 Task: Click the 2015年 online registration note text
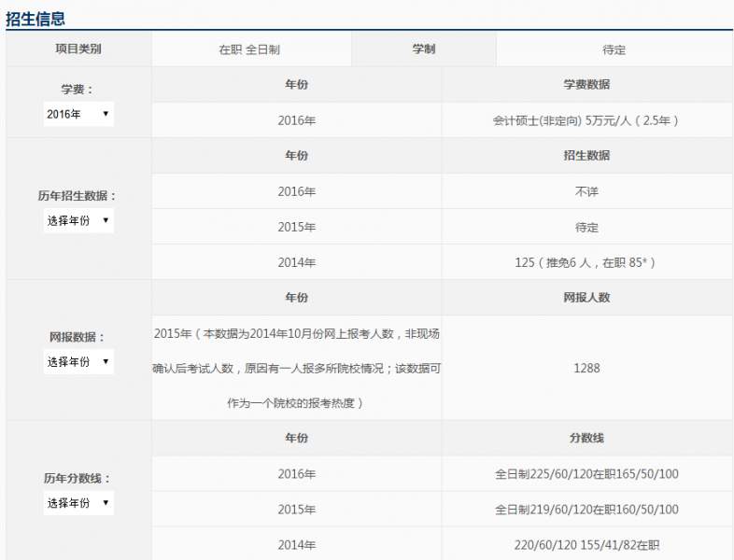(297, 368)
